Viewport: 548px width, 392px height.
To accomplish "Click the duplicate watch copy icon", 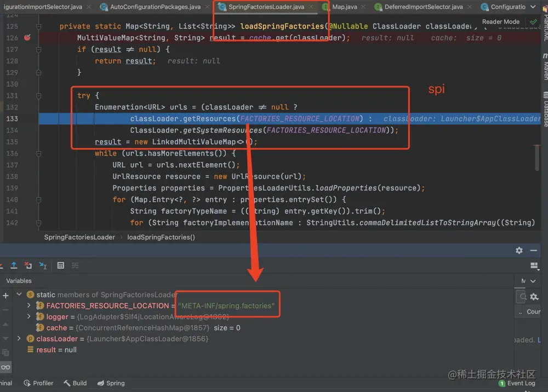I will coord(5,353).
